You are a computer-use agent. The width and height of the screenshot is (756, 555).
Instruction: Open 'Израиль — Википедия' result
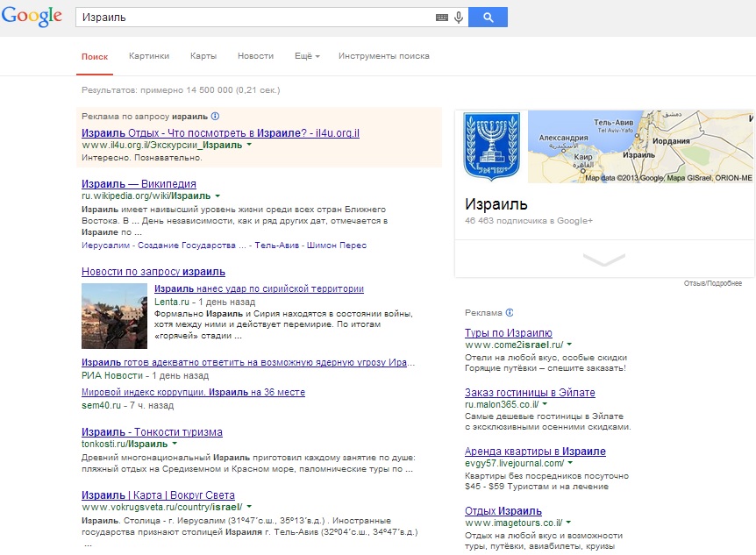[139, 184]
